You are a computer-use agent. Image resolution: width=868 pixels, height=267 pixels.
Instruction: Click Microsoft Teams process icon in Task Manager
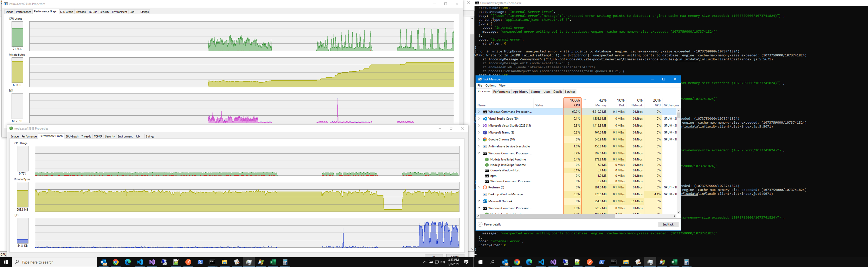coord(485,133)
